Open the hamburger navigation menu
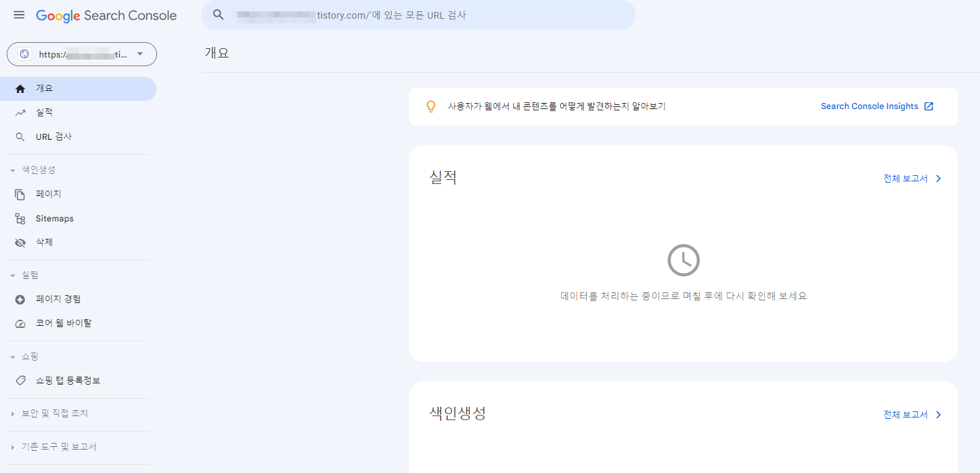The image size is (980, 473). tap(19, 14)
